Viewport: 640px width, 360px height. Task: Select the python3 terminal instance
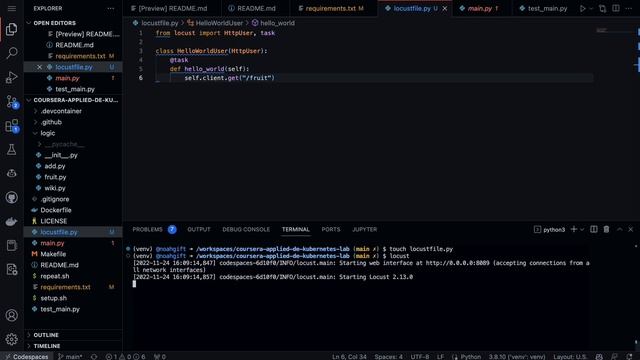coord(549,229)
